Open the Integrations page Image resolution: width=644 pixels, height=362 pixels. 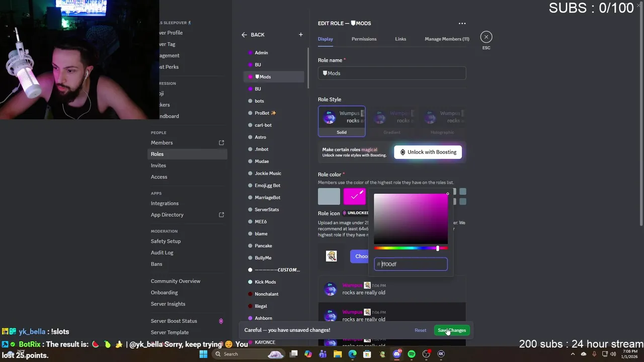point(187,203)
